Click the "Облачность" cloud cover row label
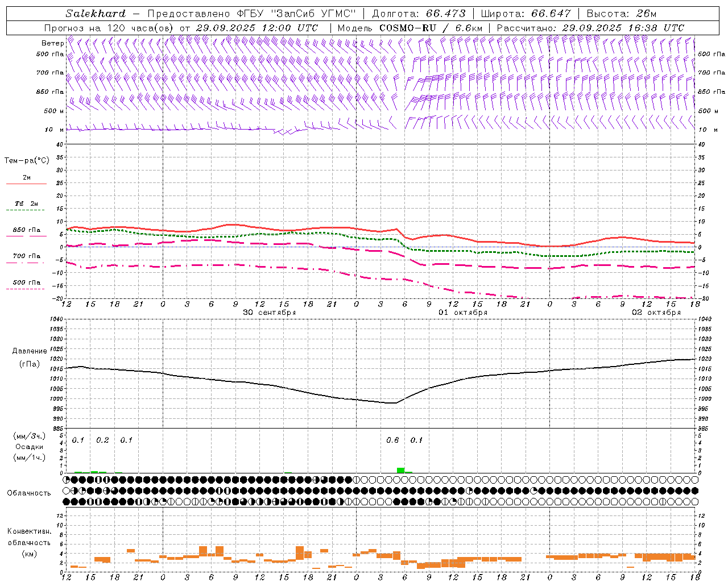 29,493
